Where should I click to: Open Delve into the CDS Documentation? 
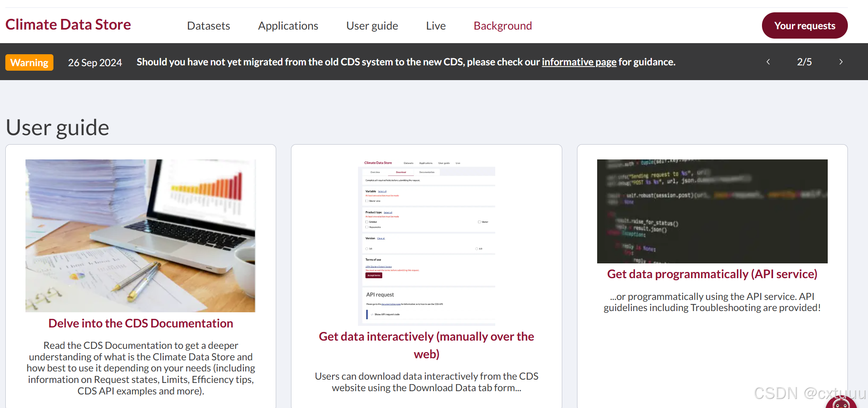[x=141, y=323]
